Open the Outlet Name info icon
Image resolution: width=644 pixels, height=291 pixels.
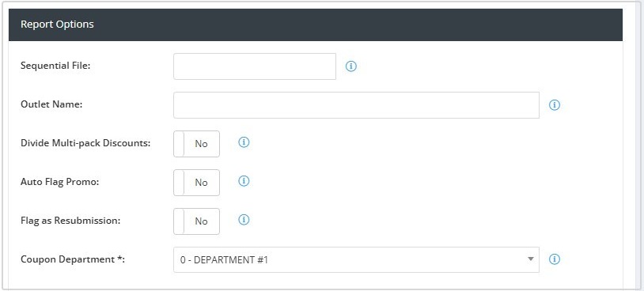coord(555,105)
